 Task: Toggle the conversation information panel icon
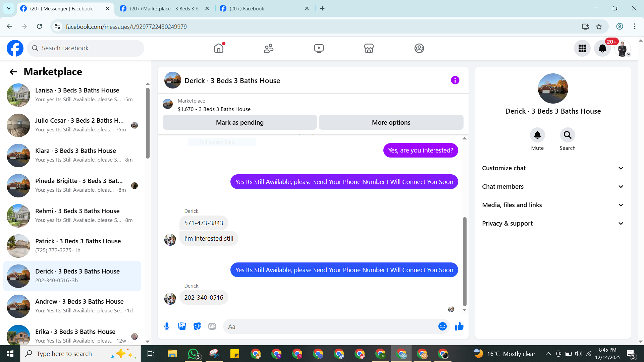coord(455,80)
